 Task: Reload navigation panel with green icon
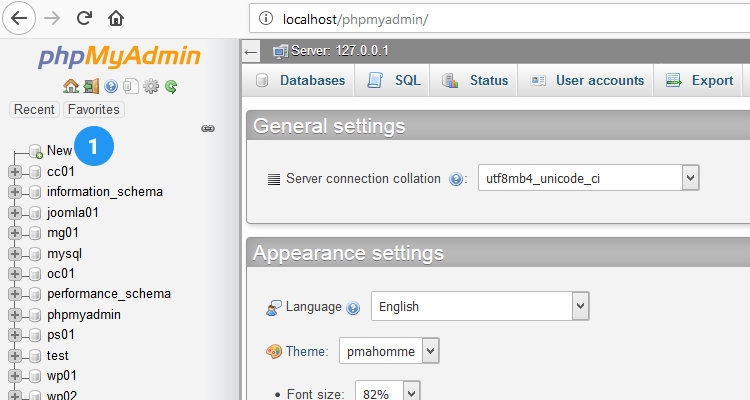171,86
